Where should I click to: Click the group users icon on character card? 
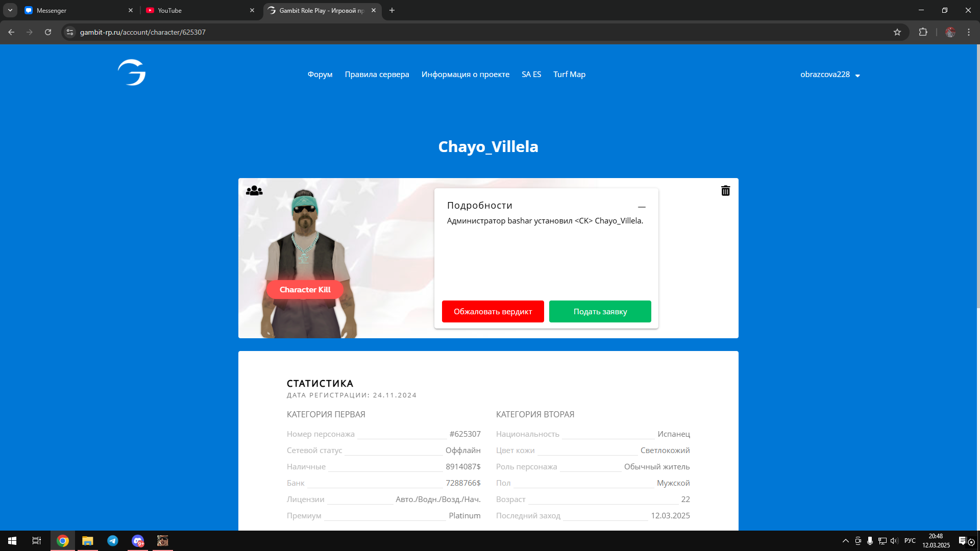point(254,191)
